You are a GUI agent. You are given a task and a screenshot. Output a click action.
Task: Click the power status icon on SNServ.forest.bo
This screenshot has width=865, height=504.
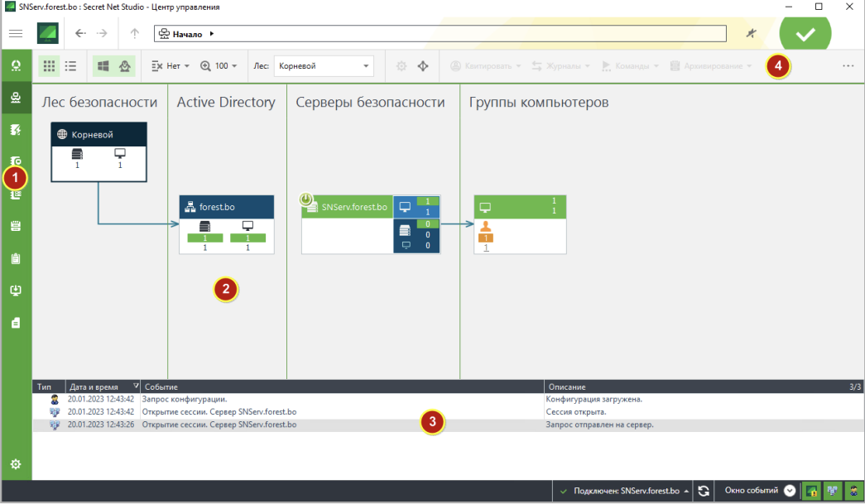tap(305, 199)
